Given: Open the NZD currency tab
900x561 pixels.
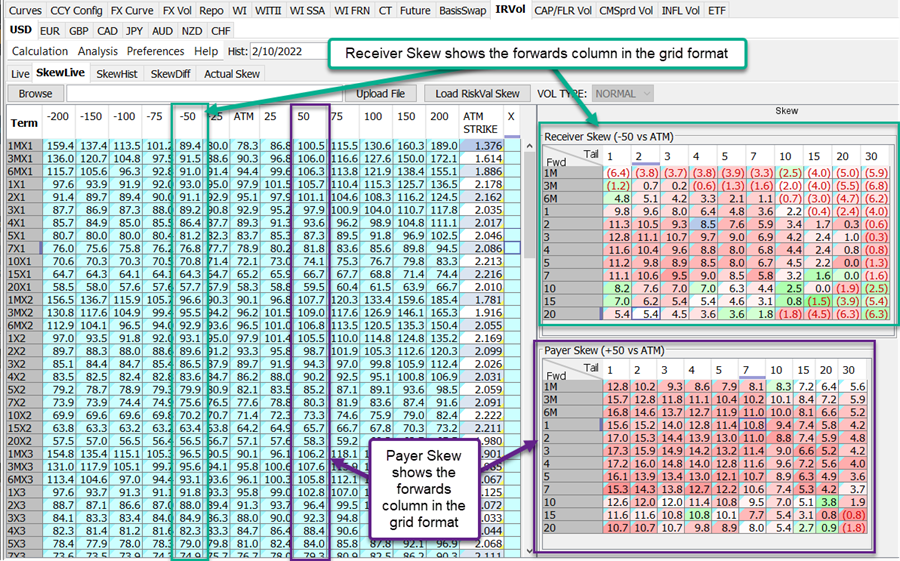Looking at the screenshot, I should [192, 31].
